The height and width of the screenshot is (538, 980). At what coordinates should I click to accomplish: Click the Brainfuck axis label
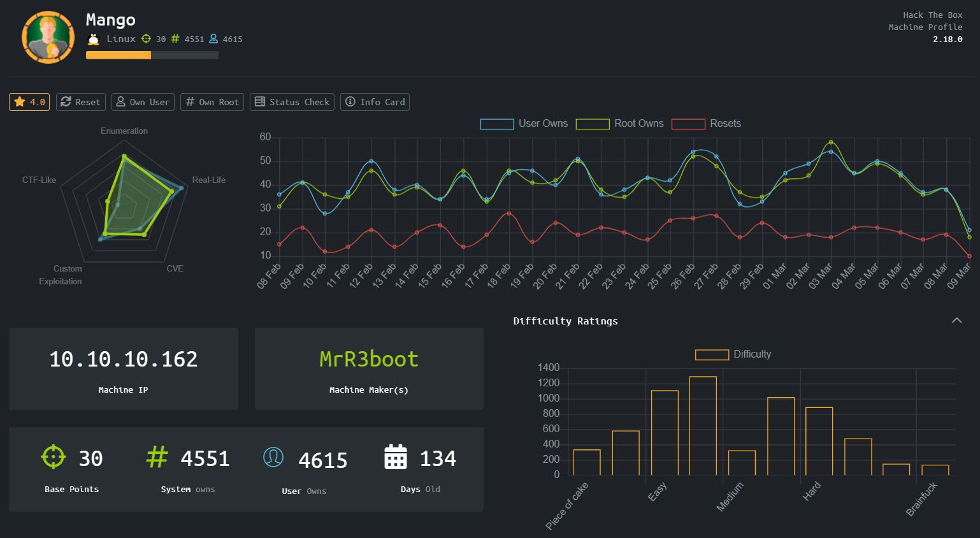pyautogui.click(x=922, y=499)
